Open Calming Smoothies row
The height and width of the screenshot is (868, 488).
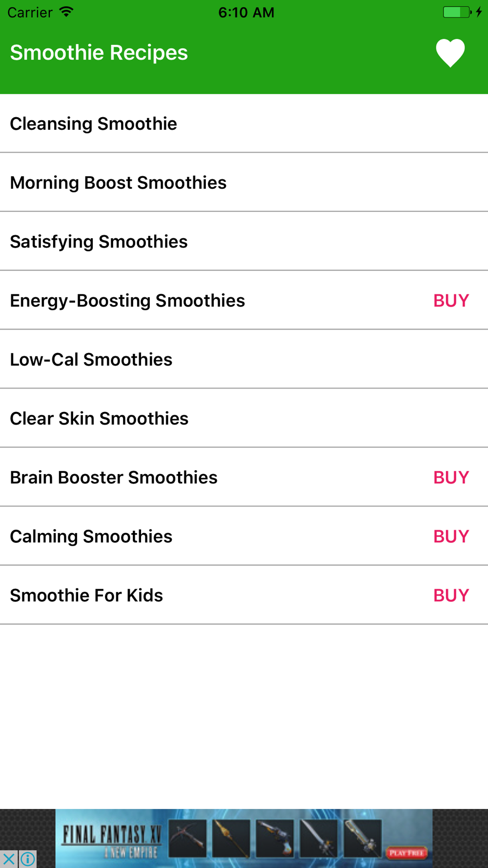click(x=244, y=536)
